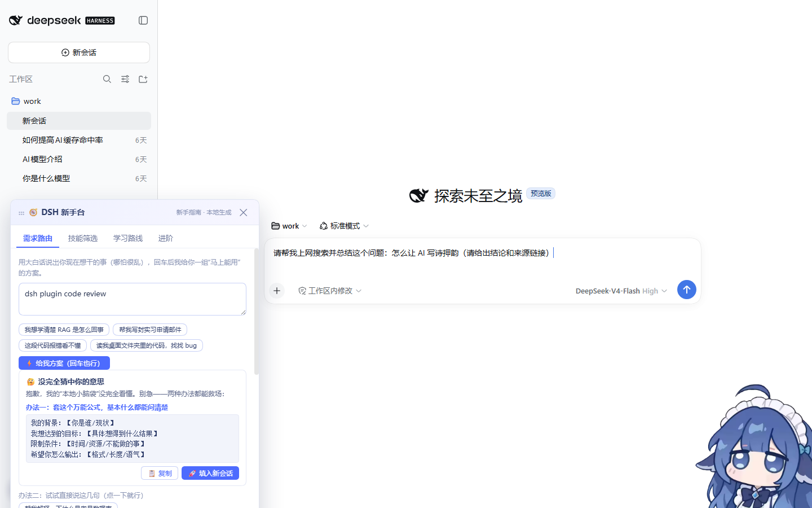Image resolution: width=812 pixels, height=508 pixels.
Task: Click the DSH 新手台 compass icon
Action: [x=33, y=212]
